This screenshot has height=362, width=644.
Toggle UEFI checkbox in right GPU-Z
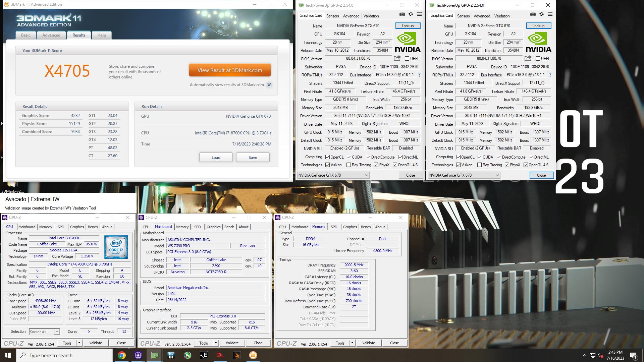tap(538, 58)
